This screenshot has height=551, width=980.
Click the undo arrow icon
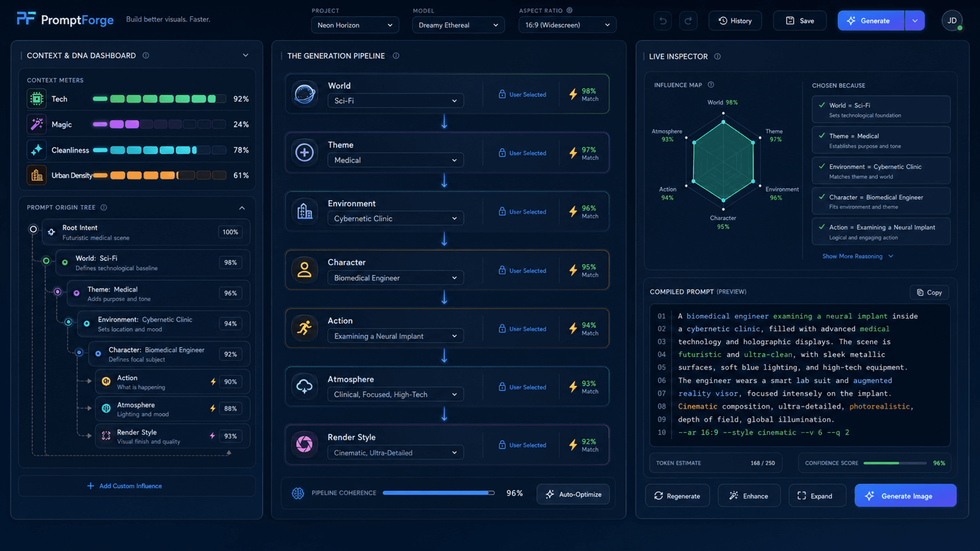pyautogui.click(x=663, y=21)
